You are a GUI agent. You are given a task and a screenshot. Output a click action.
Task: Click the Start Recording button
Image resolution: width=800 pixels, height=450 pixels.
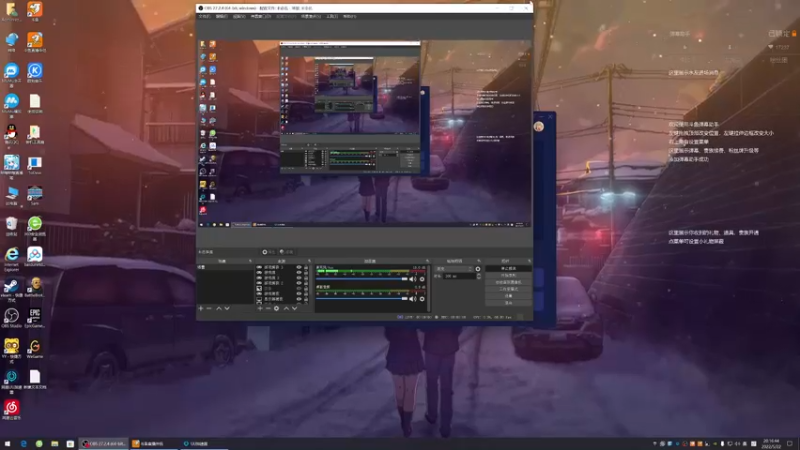(x=508, y=276)
